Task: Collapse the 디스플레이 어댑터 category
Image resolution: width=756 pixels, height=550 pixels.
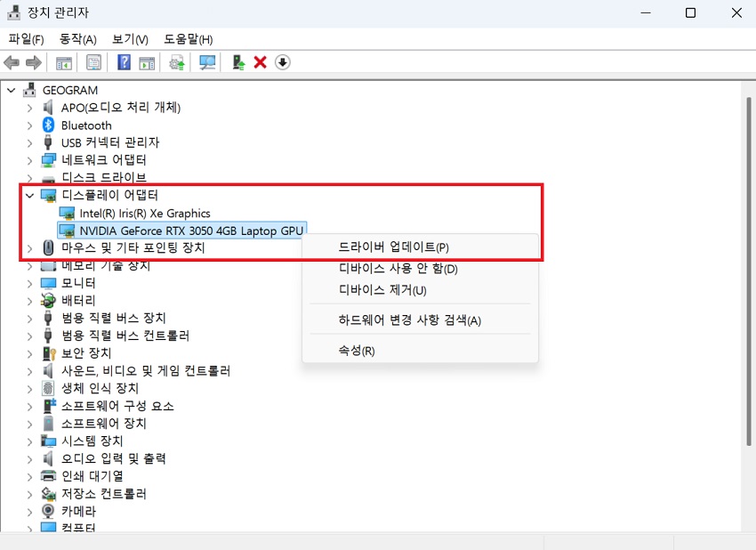Action: pyautogui.click(x=28, y=195)
